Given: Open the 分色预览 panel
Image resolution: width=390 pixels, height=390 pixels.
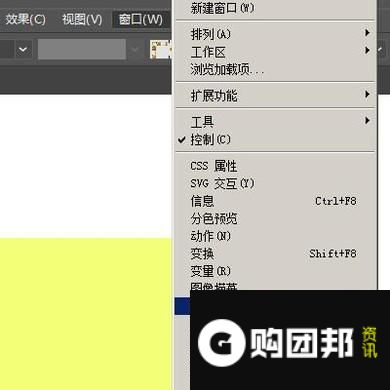Looking at the screenshot, I should 275,219.
